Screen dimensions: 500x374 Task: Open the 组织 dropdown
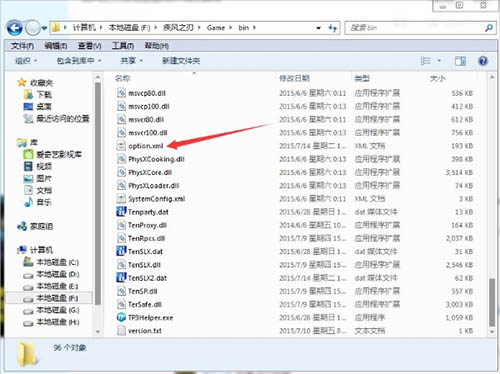[26, 61]
